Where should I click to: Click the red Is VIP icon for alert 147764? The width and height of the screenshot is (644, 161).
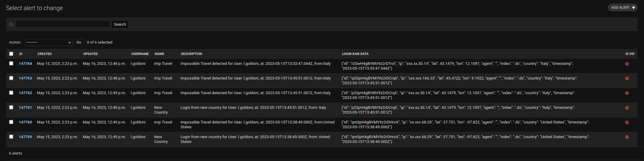(627, 64)
